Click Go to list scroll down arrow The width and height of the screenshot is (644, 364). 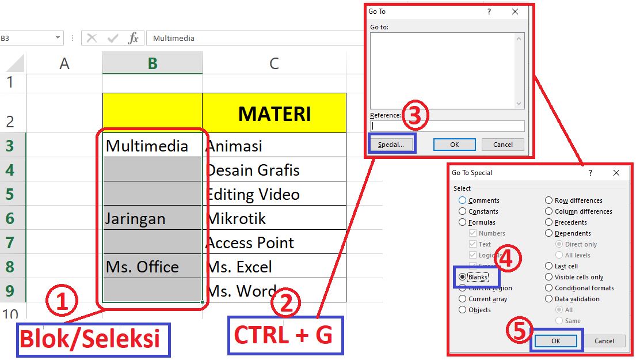[519, 104]
